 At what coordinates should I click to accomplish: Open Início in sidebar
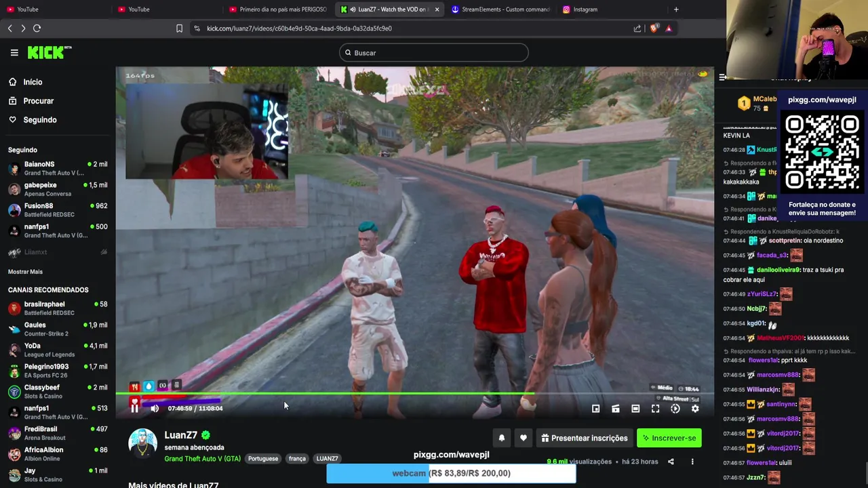[x=26, y=82]
